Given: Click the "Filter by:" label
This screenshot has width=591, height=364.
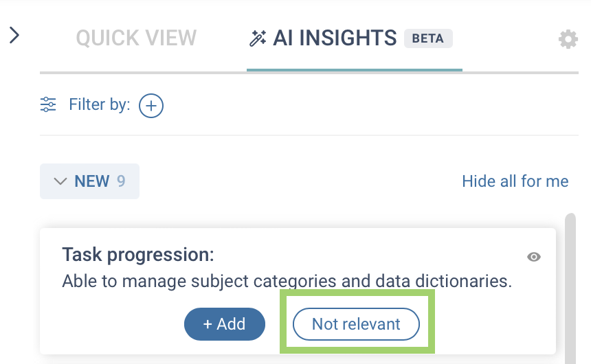Looking at the screenshot, I should click(99, 105).
